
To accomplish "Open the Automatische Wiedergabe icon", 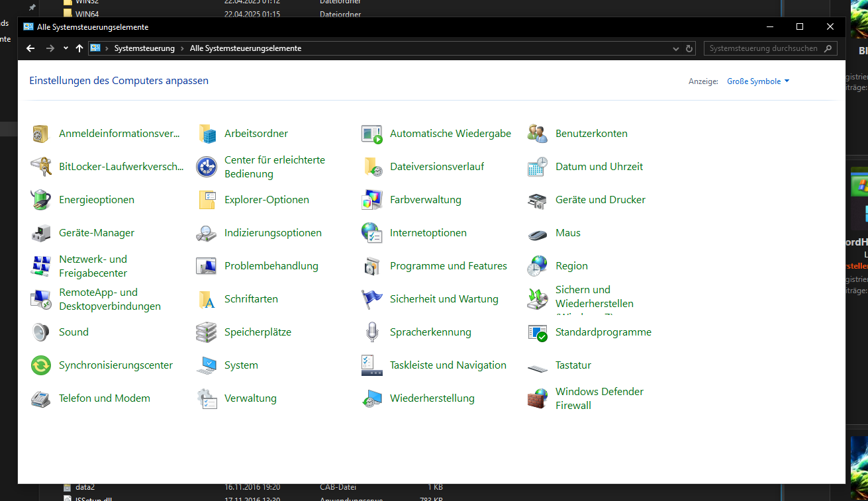I will 372,134.
